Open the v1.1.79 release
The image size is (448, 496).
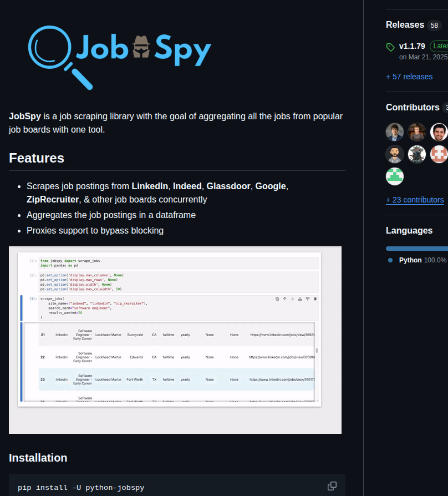coord(412,46)
